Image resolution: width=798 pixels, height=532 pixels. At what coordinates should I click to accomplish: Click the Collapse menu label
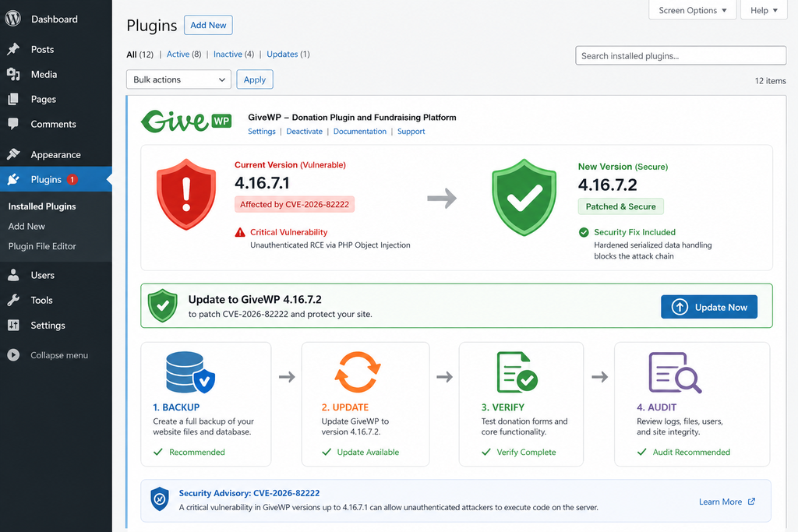pyautogui.click(x=59, y=355)
